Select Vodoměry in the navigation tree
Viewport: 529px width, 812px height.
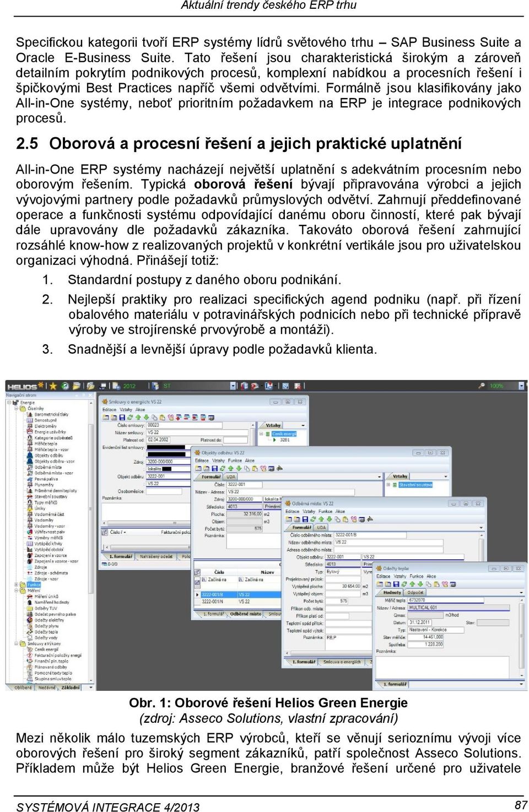[44, 520]
